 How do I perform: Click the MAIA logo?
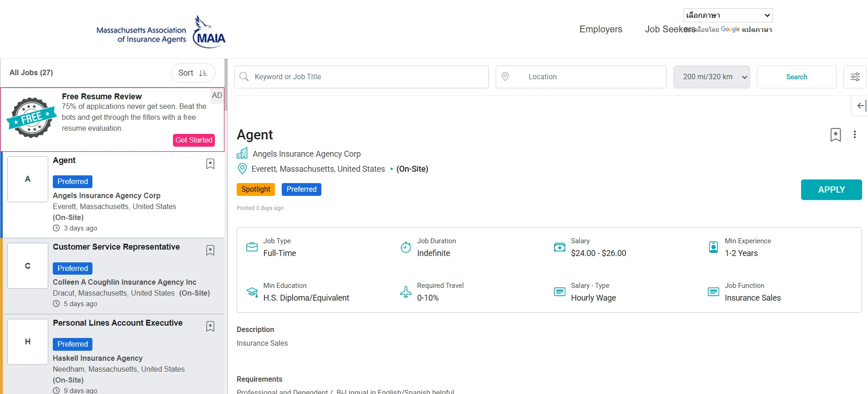[161, 31]
